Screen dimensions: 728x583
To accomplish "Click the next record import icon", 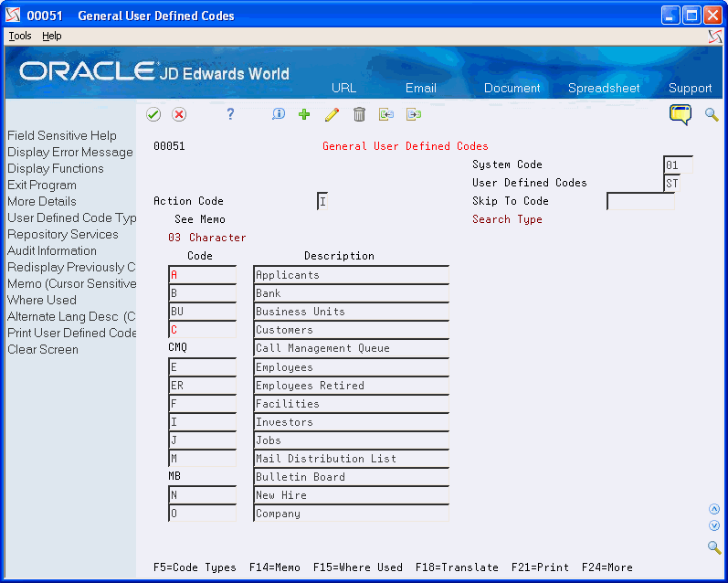I will [414, 114].
